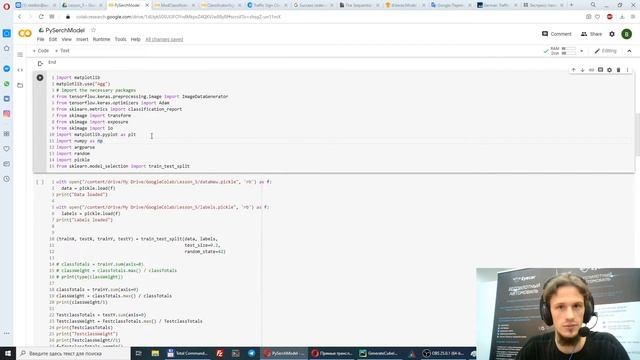
Task: Expand the RAM/Disk connection dropdown
Action: tap(582, 51)
